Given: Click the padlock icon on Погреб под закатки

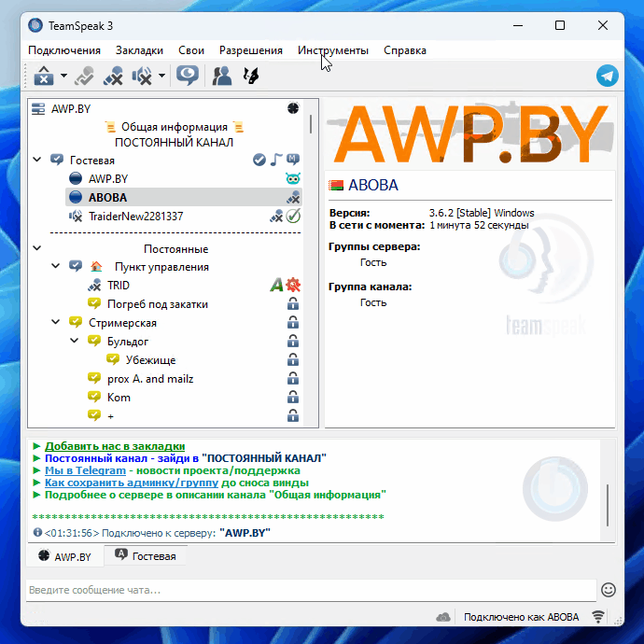Looking at the screenshot, I should click(293, 304).
